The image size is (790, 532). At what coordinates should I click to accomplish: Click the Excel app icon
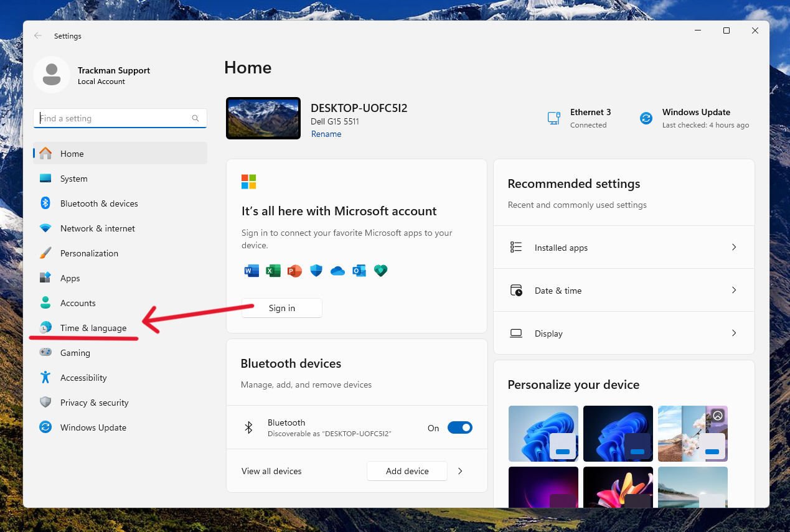tap(273, 271)
